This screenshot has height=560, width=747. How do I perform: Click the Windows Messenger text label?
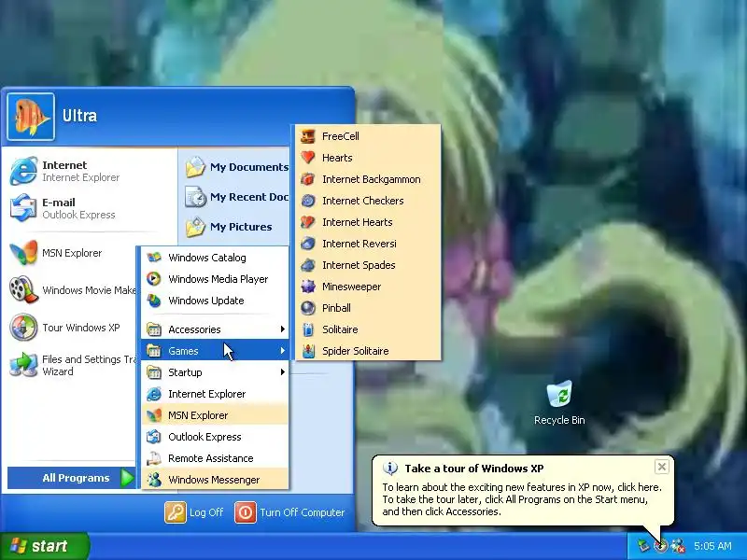click(x=214, y=480)
